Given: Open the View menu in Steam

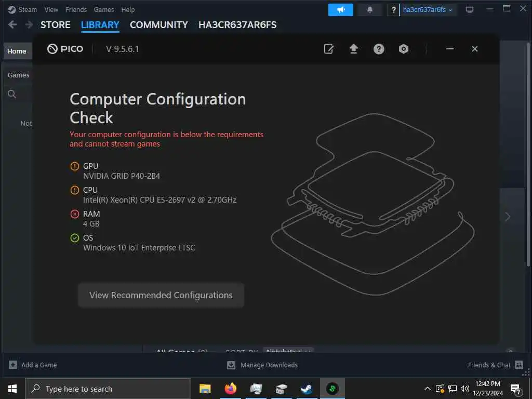Looking at the screenshot, I should 51,9.
